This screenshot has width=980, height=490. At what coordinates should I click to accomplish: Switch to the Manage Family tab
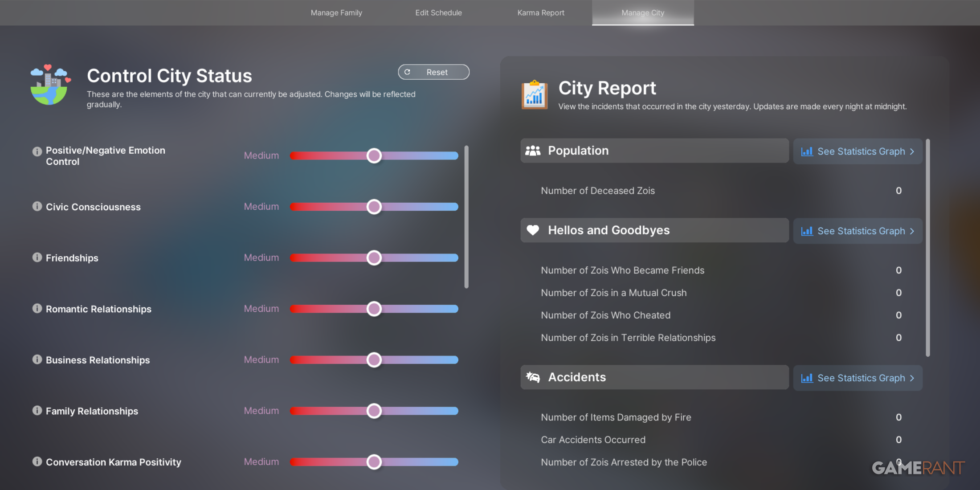click(336, 12)
